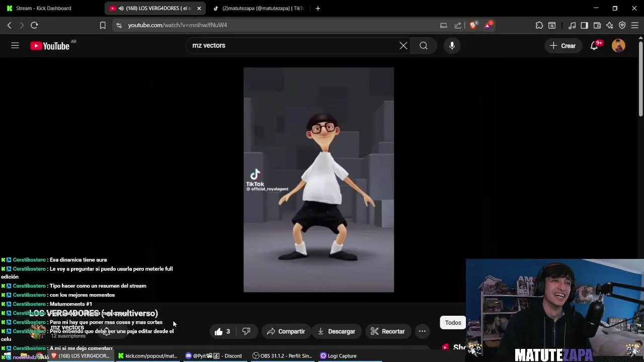The height and width of the screenshot is (362, 644).
Task: Like the video with thumbs up
Action: pyautogui.click(x=222, y=331)
